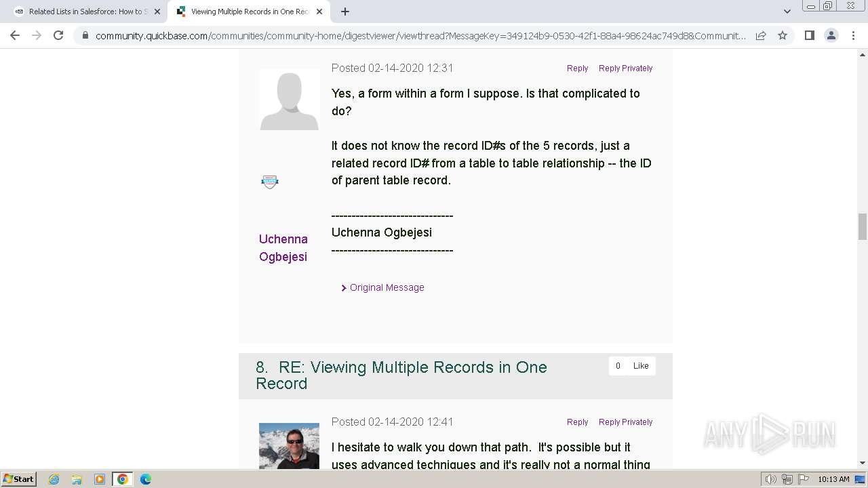Click the scrollbar down arrow
The height and width of the screenshot is (488, 868).
click(x=863, y=463)
